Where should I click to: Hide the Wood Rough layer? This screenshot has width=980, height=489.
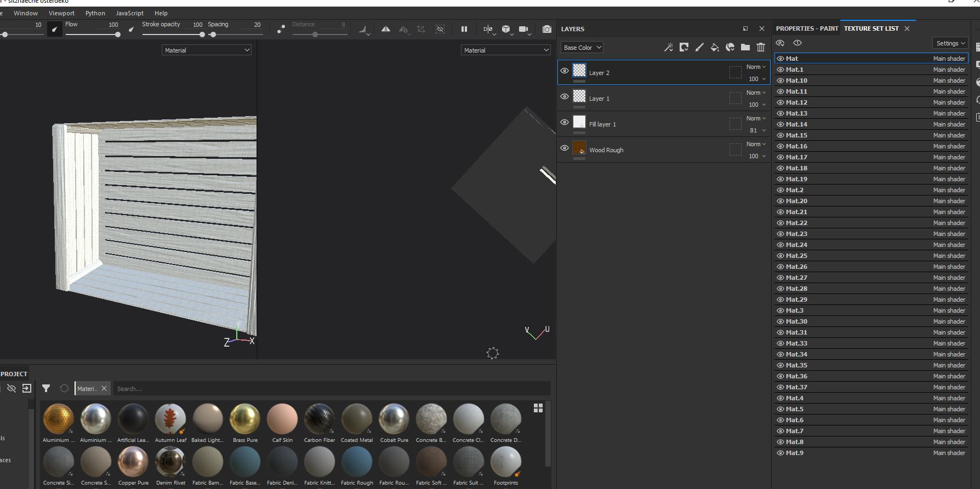[x=565, y=148]
